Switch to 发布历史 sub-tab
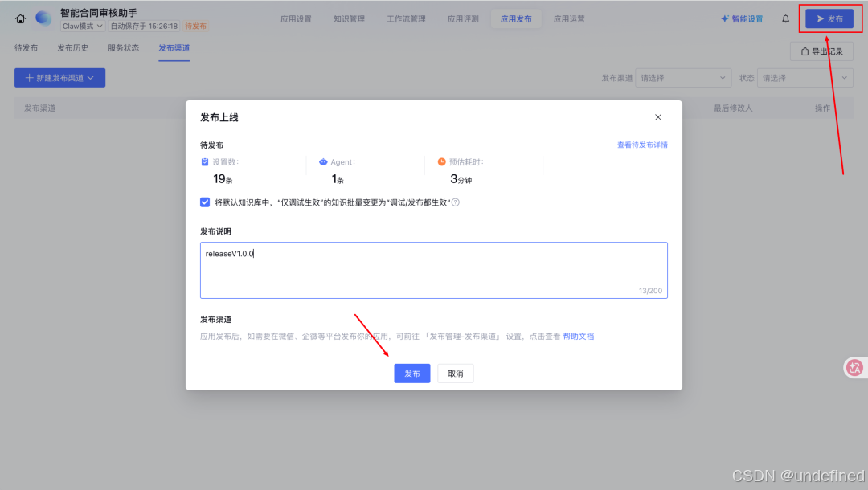Image resolution: width=868 pixels, height=490 pixels. (73, 48)
